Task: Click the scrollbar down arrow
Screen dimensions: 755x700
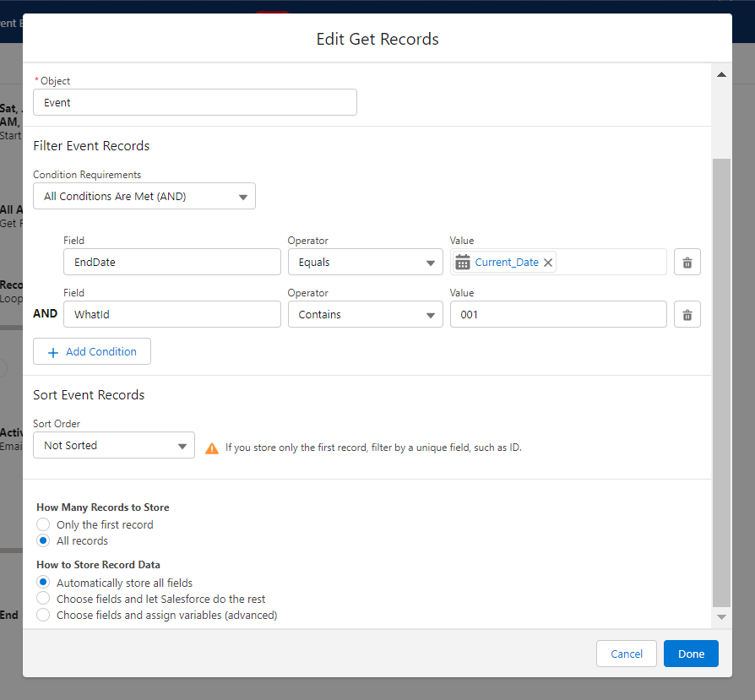Action: [x=721, y=617]
